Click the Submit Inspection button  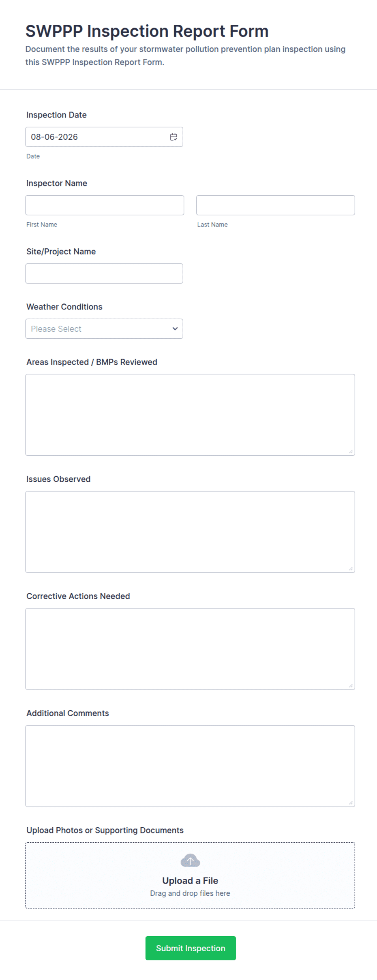pos(191,948)
